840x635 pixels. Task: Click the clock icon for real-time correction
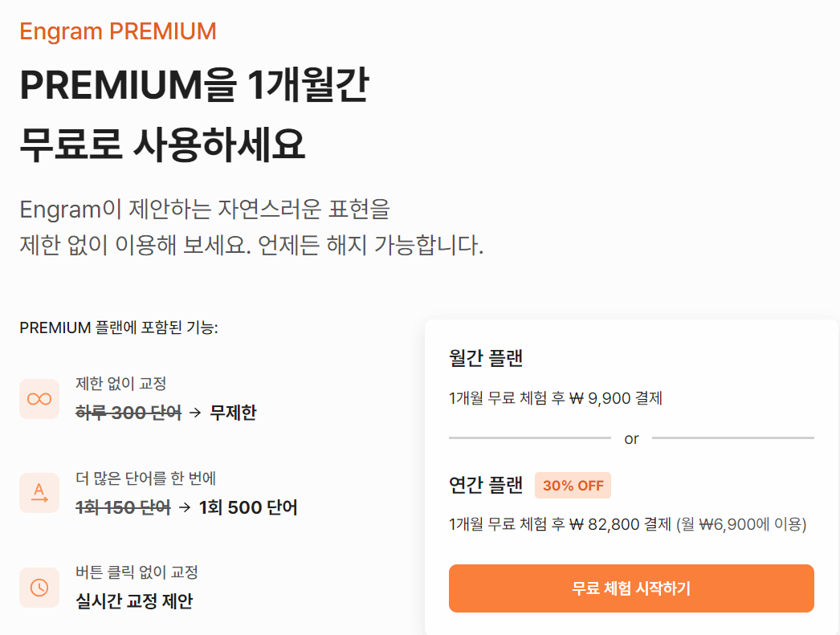[x=39, y=588]
